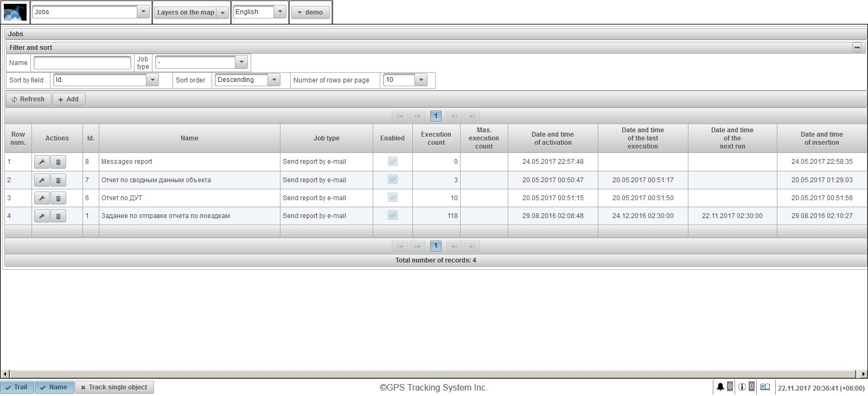Open the book documentation icon

(765, 387)
